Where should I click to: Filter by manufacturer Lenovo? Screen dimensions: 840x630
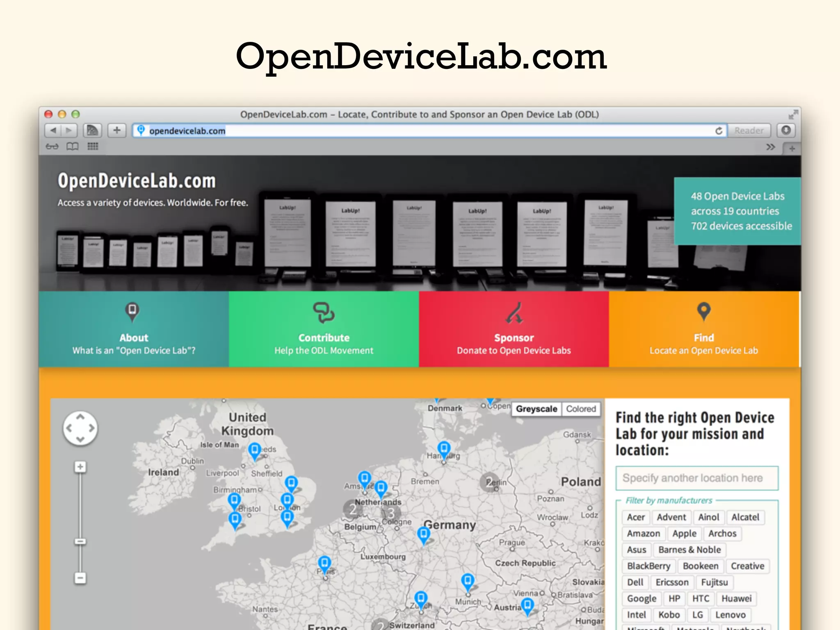click(x=730, y=615)
